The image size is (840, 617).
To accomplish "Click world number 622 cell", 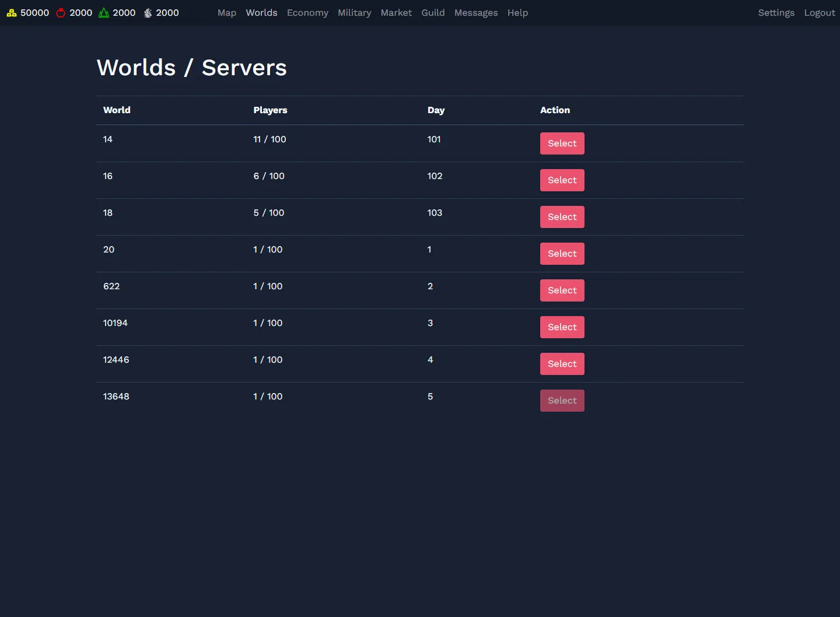I will tap(111, 286).
